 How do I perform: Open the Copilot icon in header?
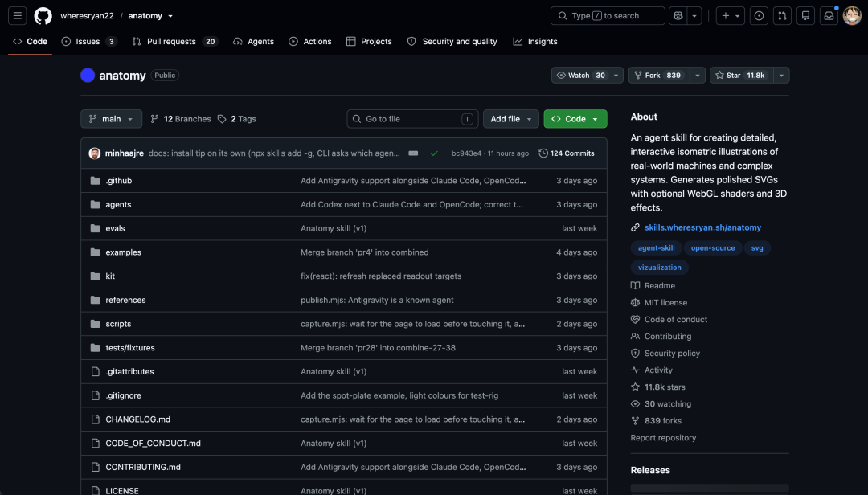(x=678, y=15)
